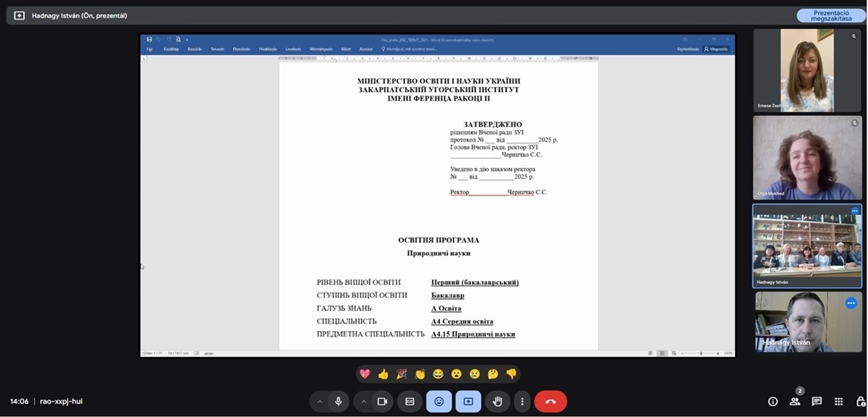Send the thumbs up reaction
868x417 pixels.
tap(383, 374)
